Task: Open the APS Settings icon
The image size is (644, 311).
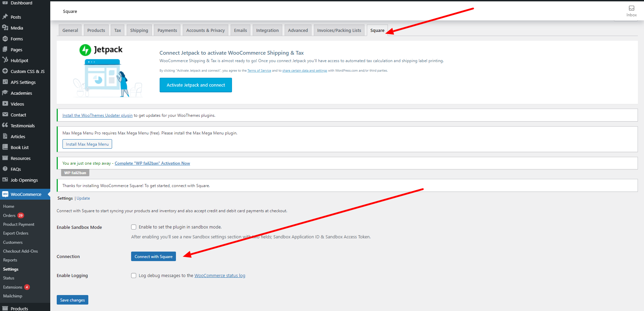Action: pyautogui.click(x=5, y=82)
